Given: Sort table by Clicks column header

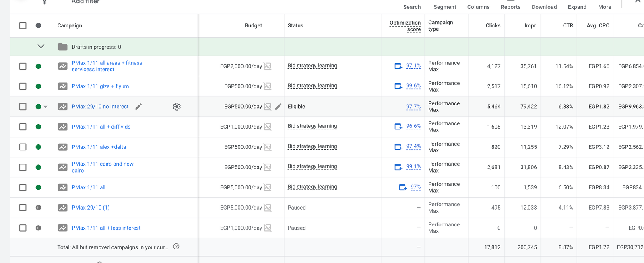Looking at the screenshot, I should [x=493, y=25].
